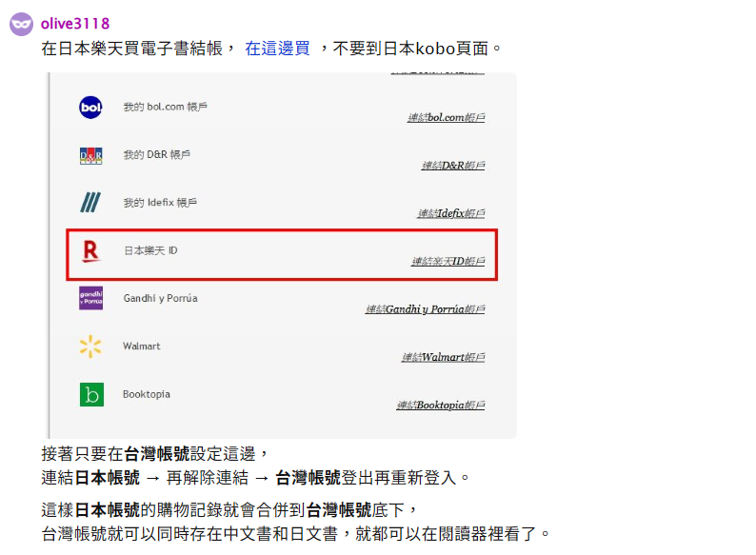The image size is (756, 555).
Task: Click the 連結bol.com帳戶 link
Action: pos(446,117)
